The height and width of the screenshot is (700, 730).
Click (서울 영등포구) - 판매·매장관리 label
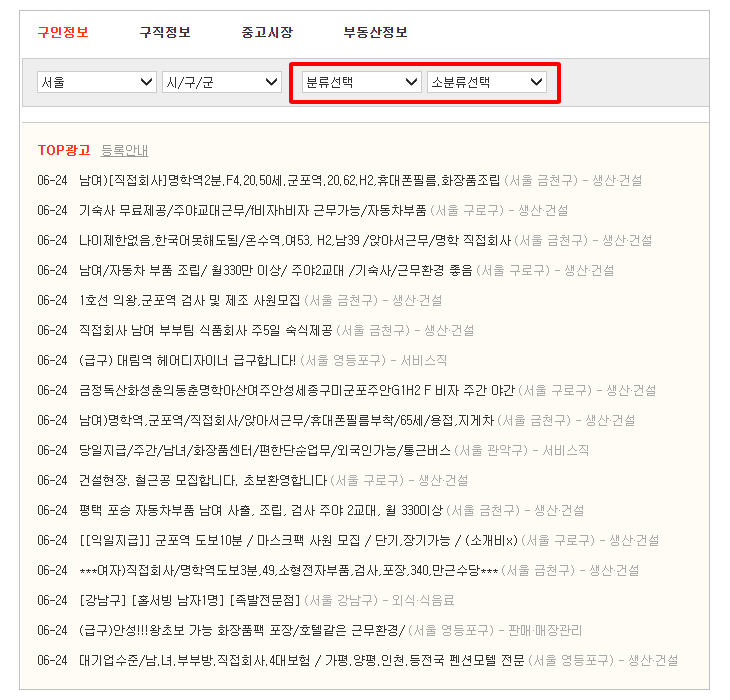pos(495,630)
